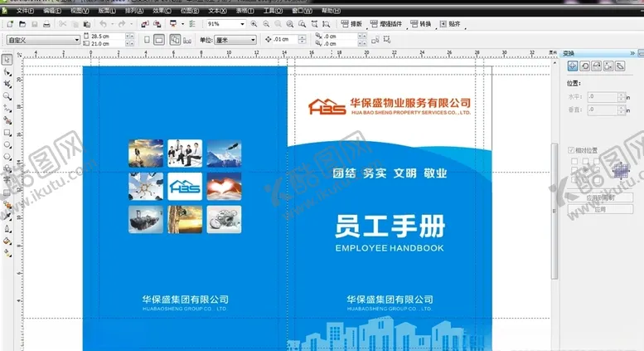Open the application launcher dropdown arrow
This screenshot has height=351, width=644.
[182, 24]
